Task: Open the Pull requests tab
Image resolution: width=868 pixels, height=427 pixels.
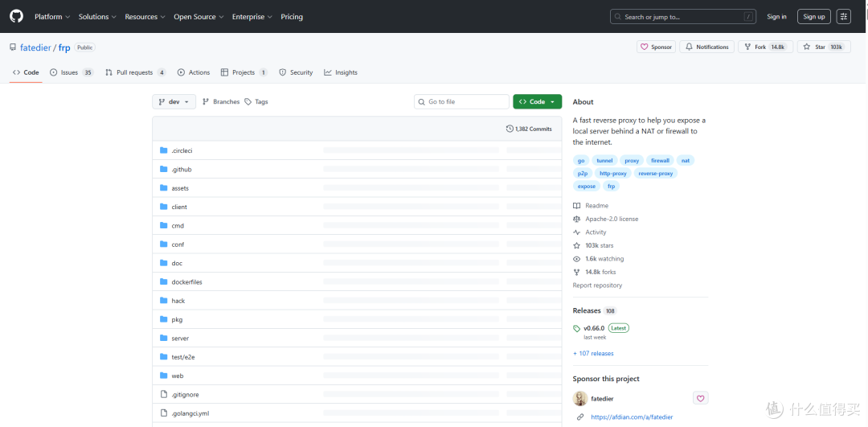Action: (x=136, y=72)
